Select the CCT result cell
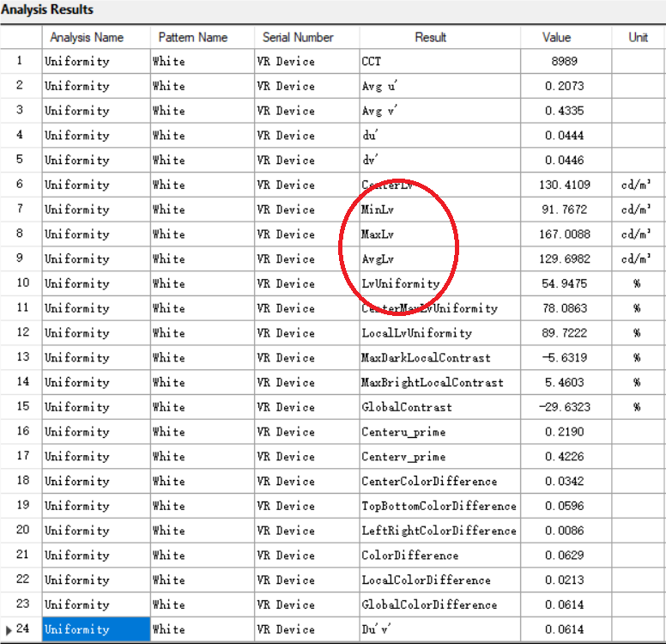Viewport: 666px width, 644px height. 439,62
